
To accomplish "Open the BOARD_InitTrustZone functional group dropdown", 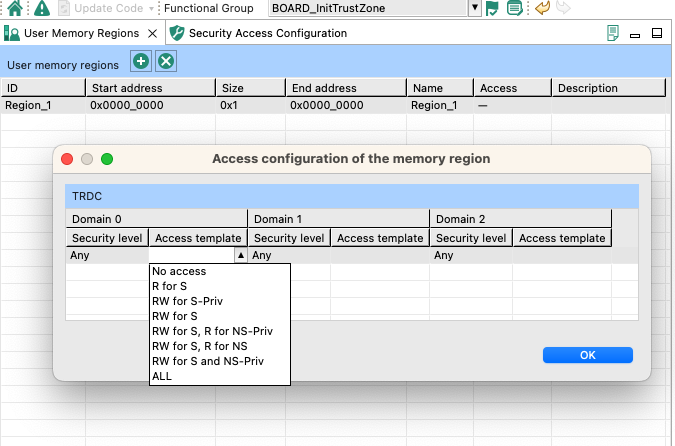I will (474, 8).
